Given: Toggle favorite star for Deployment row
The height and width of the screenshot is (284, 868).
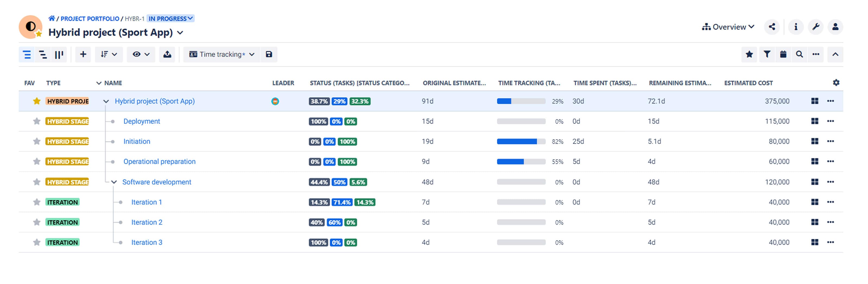Looking at the screenshot, I should [37, 121].
